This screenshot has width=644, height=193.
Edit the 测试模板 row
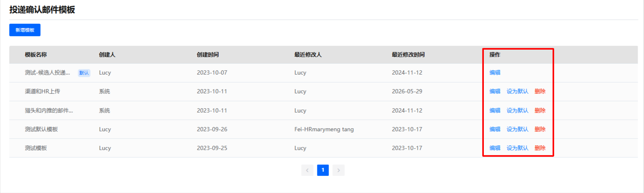(495, 148)
